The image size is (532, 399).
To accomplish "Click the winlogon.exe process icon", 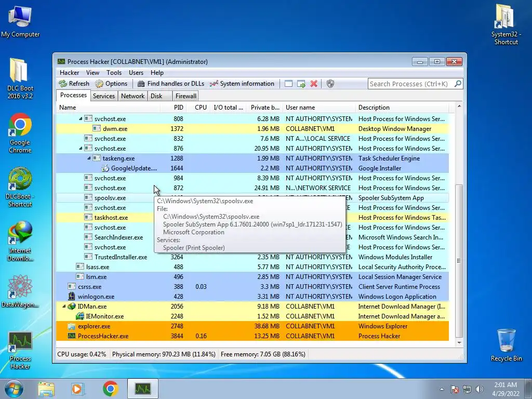I will (72, 296).
